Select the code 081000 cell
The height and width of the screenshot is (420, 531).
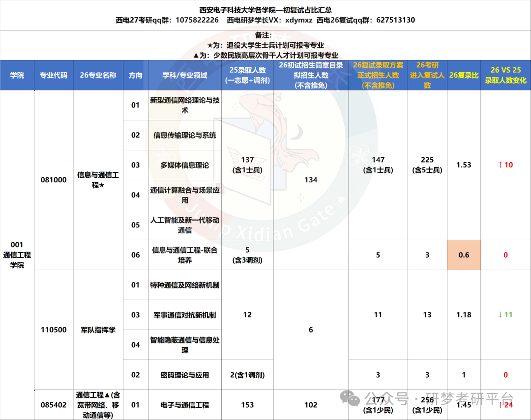click(x=54, y=180)
